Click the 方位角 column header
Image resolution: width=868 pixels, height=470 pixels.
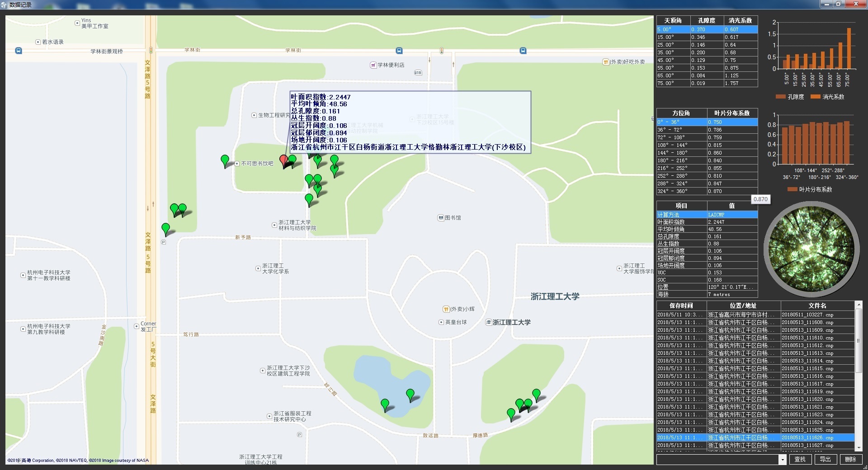[x=681, y=113]
